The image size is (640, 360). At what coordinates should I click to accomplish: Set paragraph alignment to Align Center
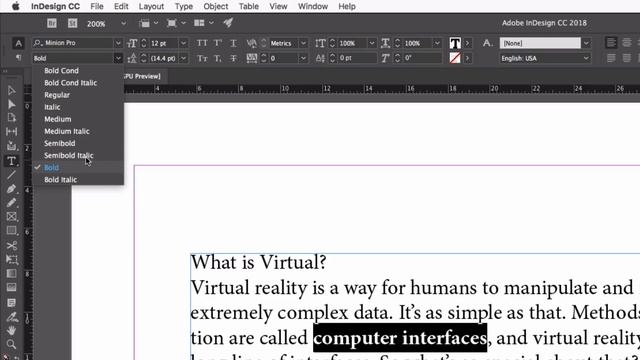tap(626, 43)
